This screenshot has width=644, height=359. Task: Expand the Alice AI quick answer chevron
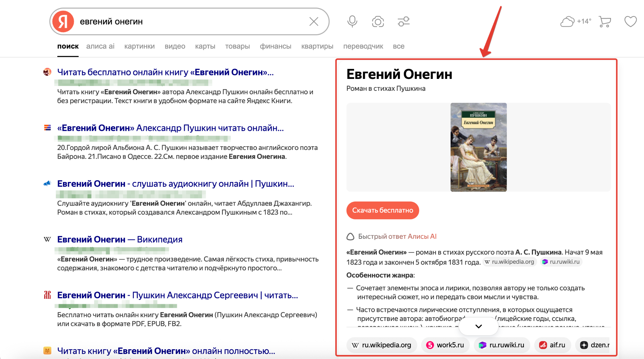click(478, 326)
